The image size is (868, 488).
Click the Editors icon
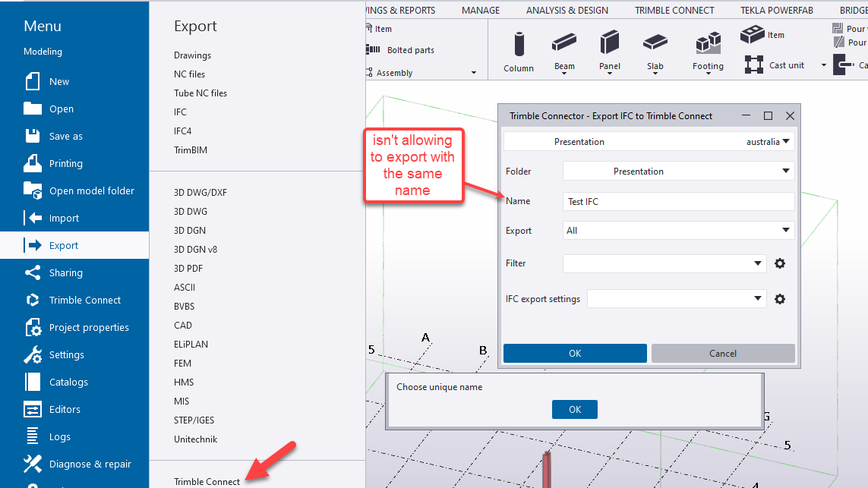coord(33,409)
